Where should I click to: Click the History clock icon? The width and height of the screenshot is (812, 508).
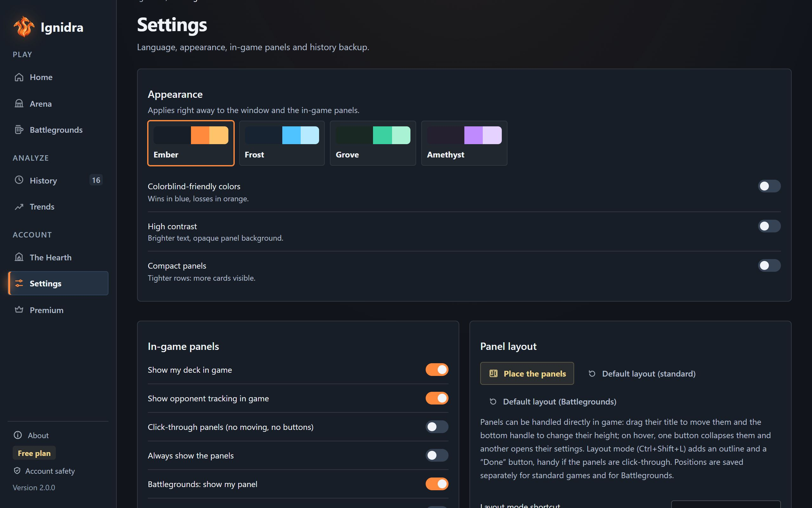[19, 180]
